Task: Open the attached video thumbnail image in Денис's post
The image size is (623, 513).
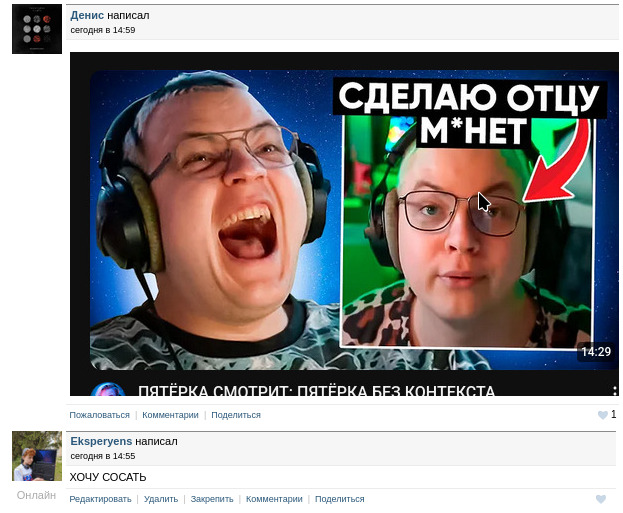Action: (344, 224)
